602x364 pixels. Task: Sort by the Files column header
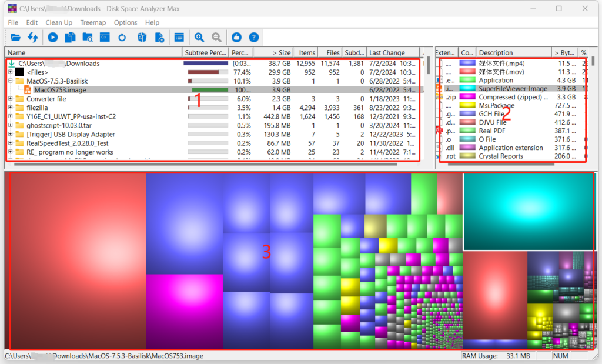[x=329, y=52]
